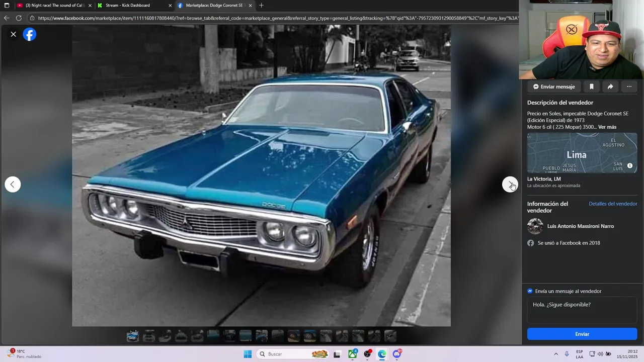
Task: Open Microsoft Edge from the taskbar
Action: (x=382, y=354)
